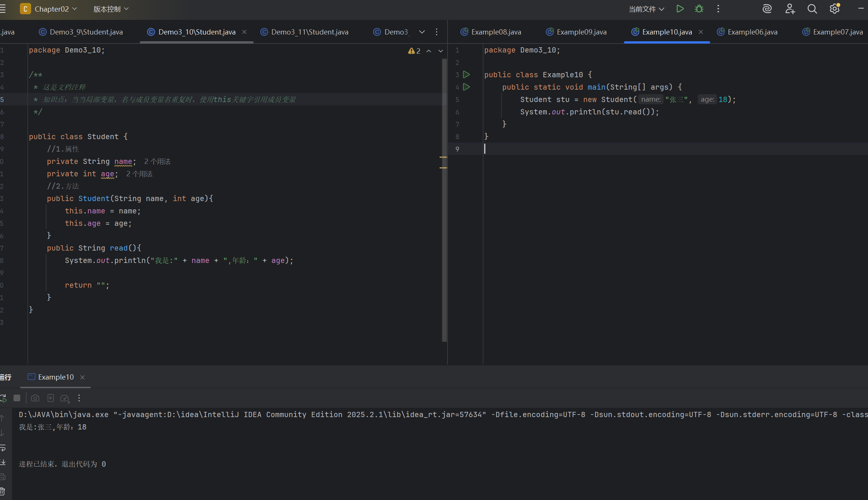Switch to Demo3_9\Student.java tab
The width and height of the screenshot is (868, 500).
[x=81, y=32]
